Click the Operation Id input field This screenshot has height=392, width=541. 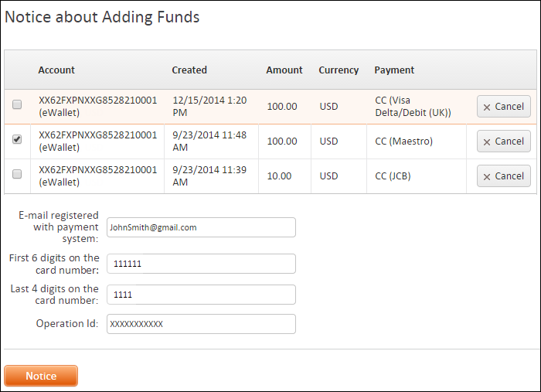tap(201, 324)
